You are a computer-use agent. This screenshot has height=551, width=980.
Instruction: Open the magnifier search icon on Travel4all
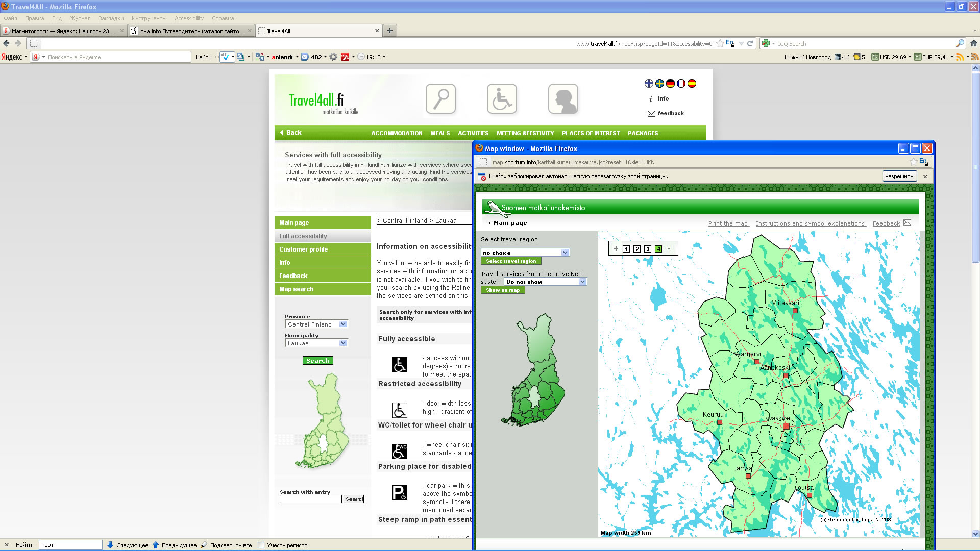tap(440, 99)
